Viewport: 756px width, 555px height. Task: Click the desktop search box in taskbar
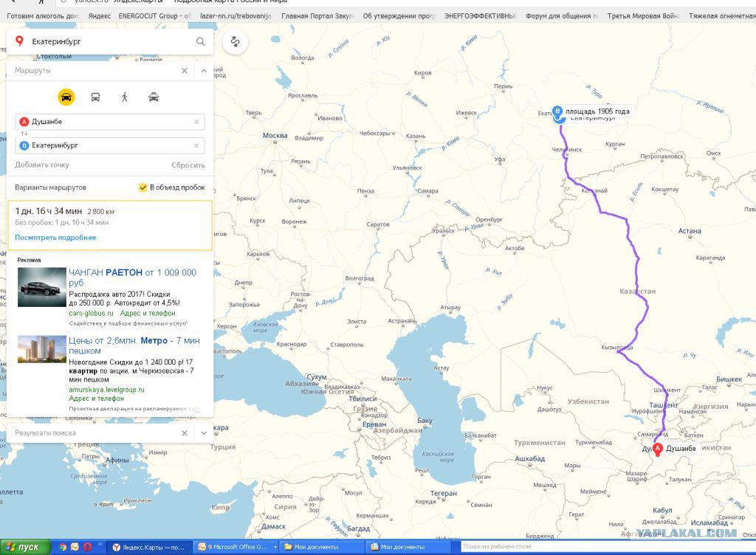click(x=608, y=547)
